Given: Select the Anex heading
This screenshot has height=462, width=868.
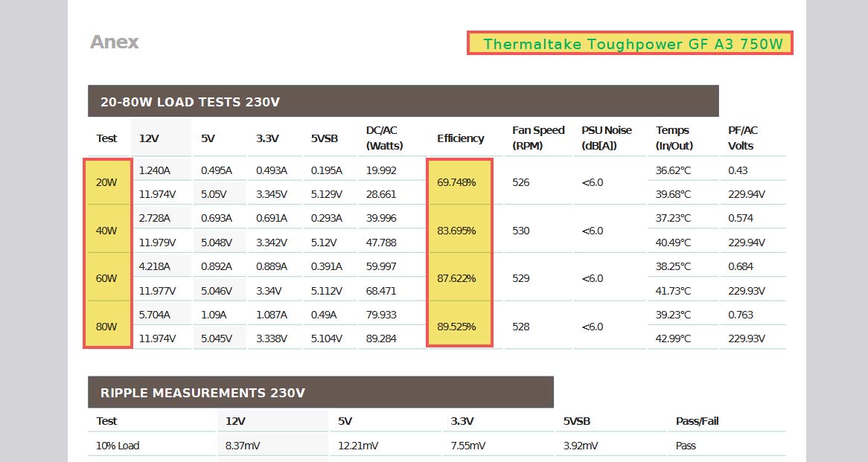Looking at the screenshot, I should coord(114,42).
